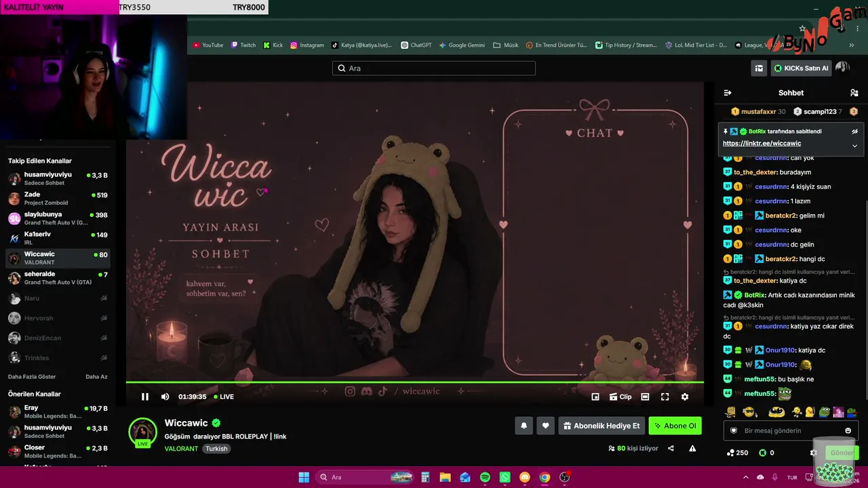The image size is (868, 488).
Task: Click the KICKs Satın Al button
Action: 801,68
